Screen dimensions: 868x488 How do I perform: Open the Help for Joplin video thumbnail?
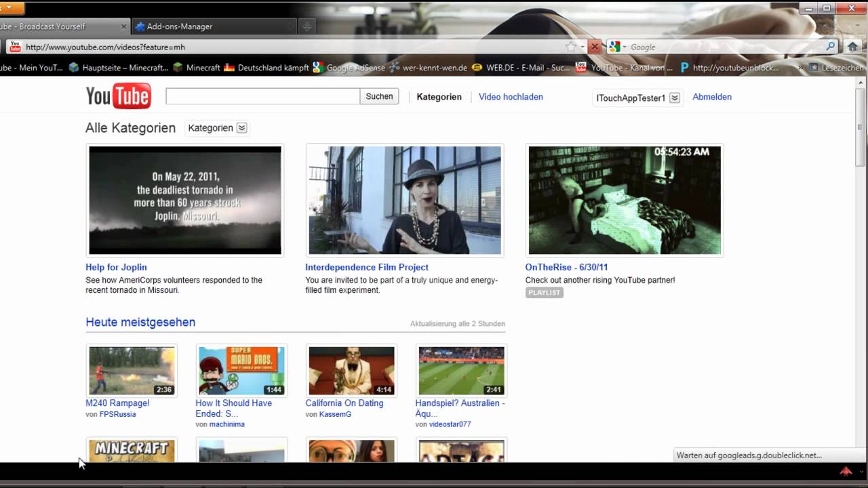tap(185, 200)
